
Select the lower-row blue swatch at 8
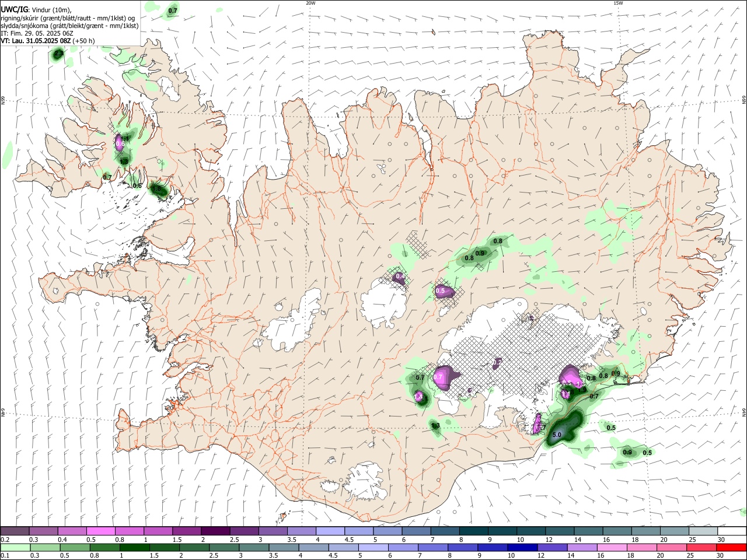462,547
